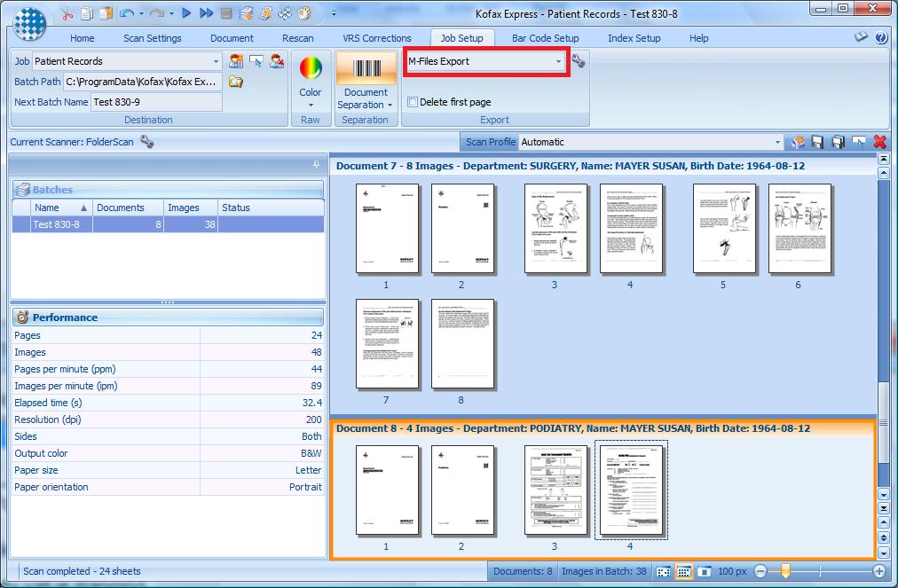The width and height of the screenshot is (898, 588).
Task: Click the delete job icon with red X
Action: click(277, 61)
